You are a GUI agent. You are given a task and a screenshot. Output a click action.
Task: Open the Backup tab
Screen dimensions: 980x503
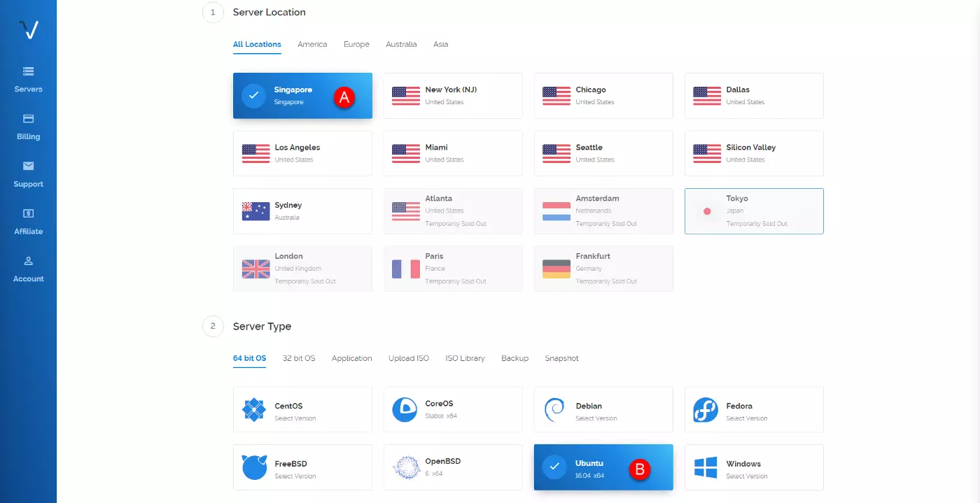click(514, 358)
